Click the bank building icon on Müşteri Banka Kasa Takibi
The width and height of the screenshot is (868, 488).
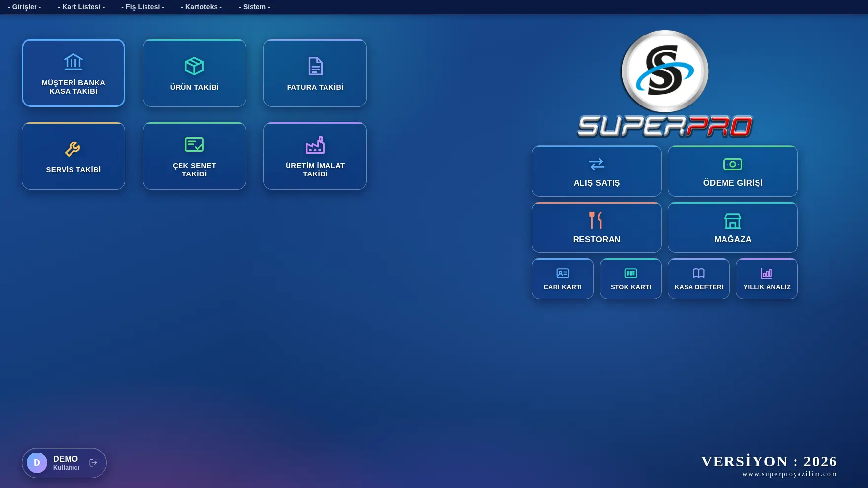73,62
